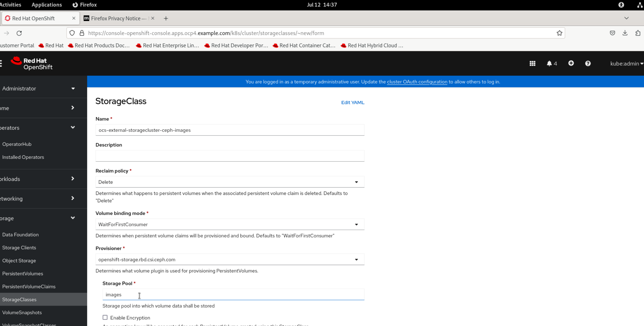Switch to the Firefox Privacy Notice tab
The image size is (644, 326).
coord(115,18)
